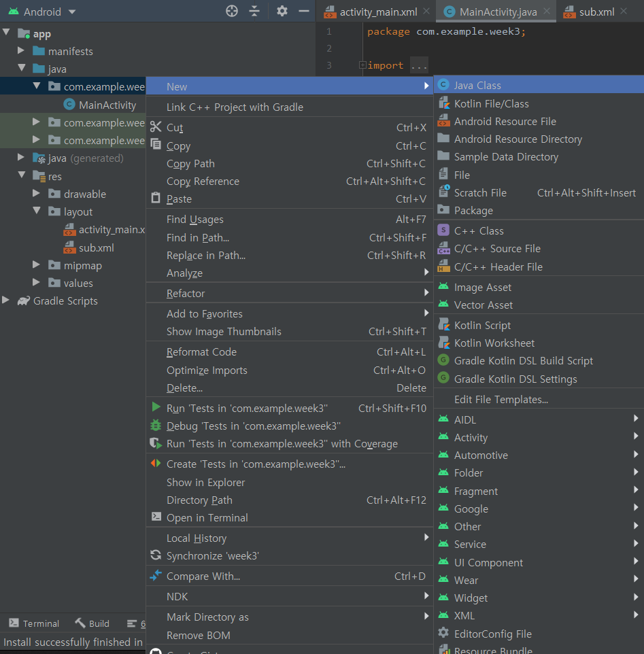Click the Paste clipboard icon
The height and width of the screenshot is (654, 644).
(156, 198)
